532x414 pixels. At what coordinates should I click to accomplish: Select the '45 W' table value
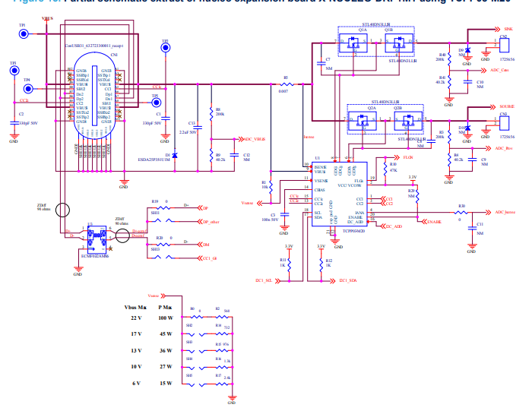166,334
